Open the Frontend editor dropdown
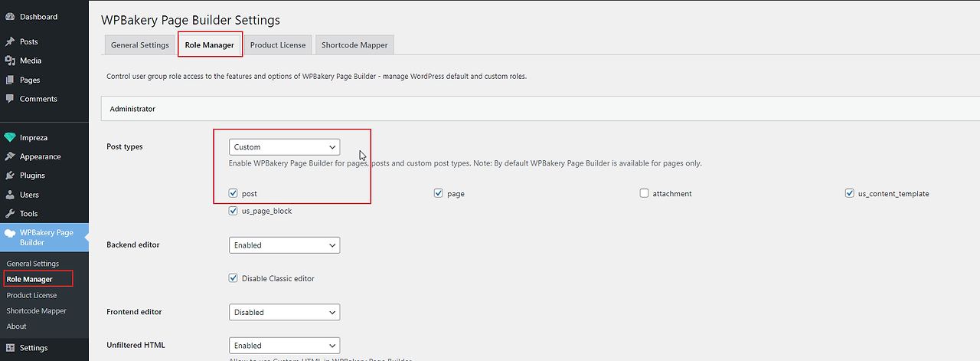The image size is (980, 361). click(x=284, y=312)
